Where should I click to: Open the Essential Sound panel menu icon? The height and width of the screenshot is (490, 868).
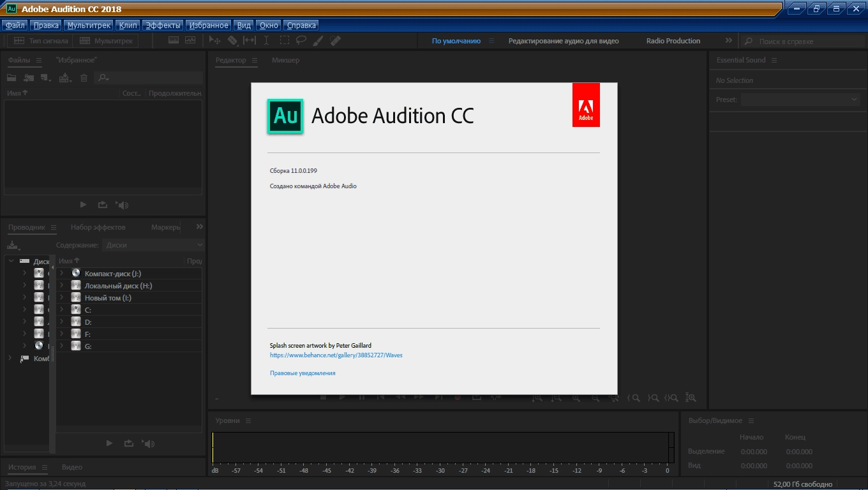(774, 60)
